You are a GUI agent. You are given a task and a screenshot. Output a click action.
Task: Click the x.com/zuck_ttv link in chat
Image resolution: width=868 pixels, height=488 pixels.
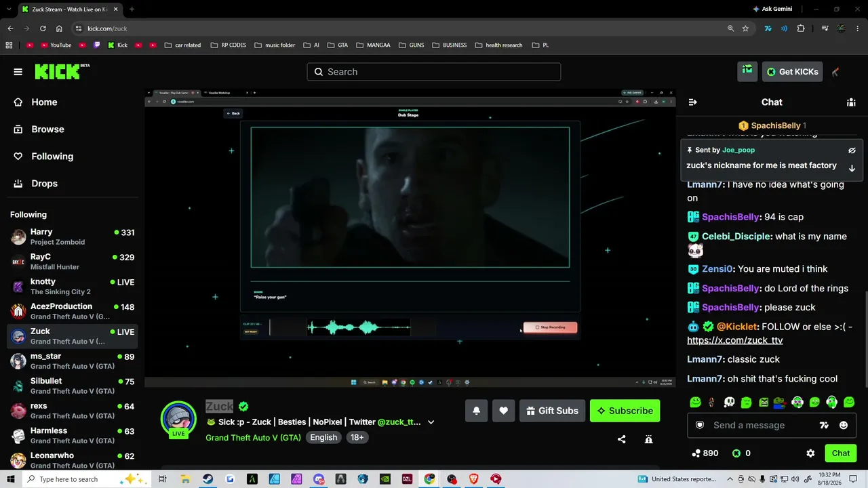click(735, 340)
